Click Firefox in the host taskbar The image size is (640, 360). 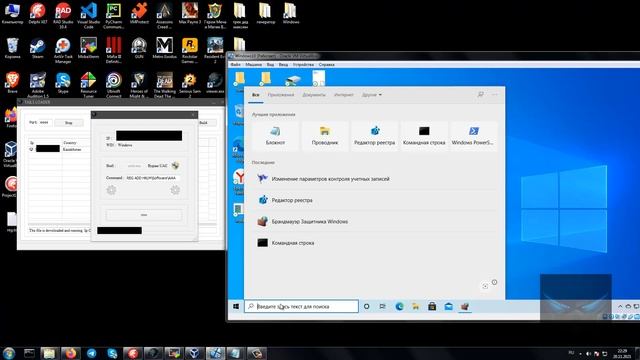[70, 353]
